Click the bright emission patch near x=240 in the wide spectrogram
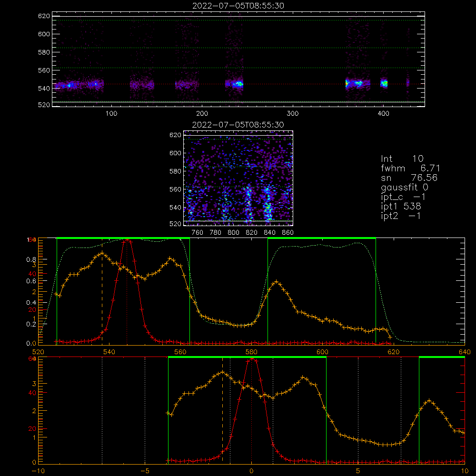The height and width of the screenshot is (476, 476). click(x=238, y=84)
